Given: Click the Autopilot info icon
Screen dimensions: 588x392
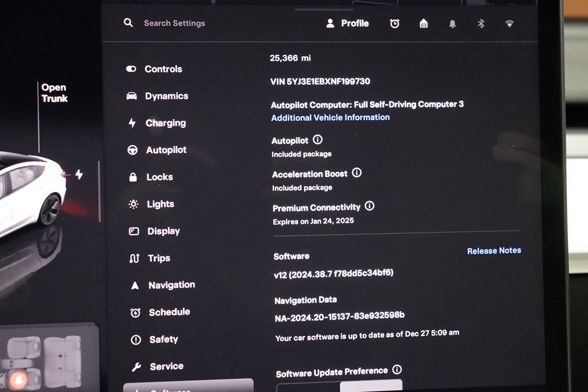Looking at the screenshot, I should (x=318, y=140).
